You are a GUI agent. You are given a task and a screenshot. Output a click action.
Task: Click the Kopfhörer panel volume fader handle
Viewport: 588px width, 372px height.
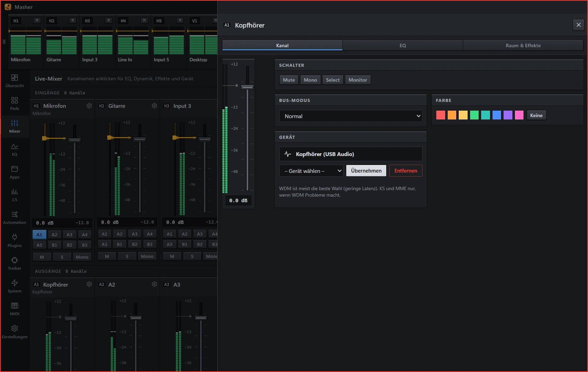coord(247,87)
